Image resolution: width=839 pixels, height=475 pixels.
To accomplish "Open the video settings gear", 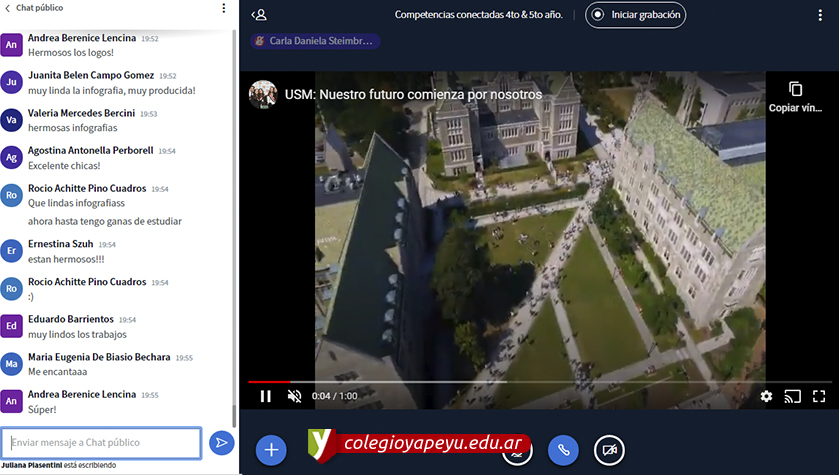I will 766,396.
